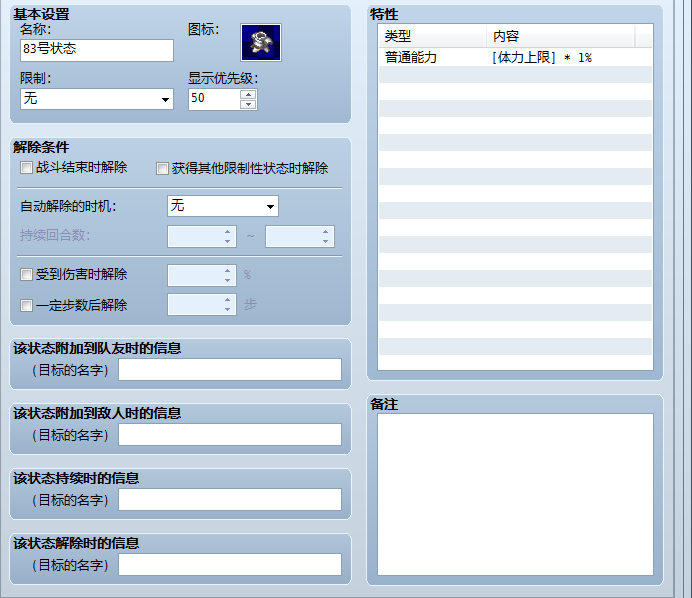Click the empty row below 普通能力
This screenshot has width=692, height=598.
click(x=515, y=75)
